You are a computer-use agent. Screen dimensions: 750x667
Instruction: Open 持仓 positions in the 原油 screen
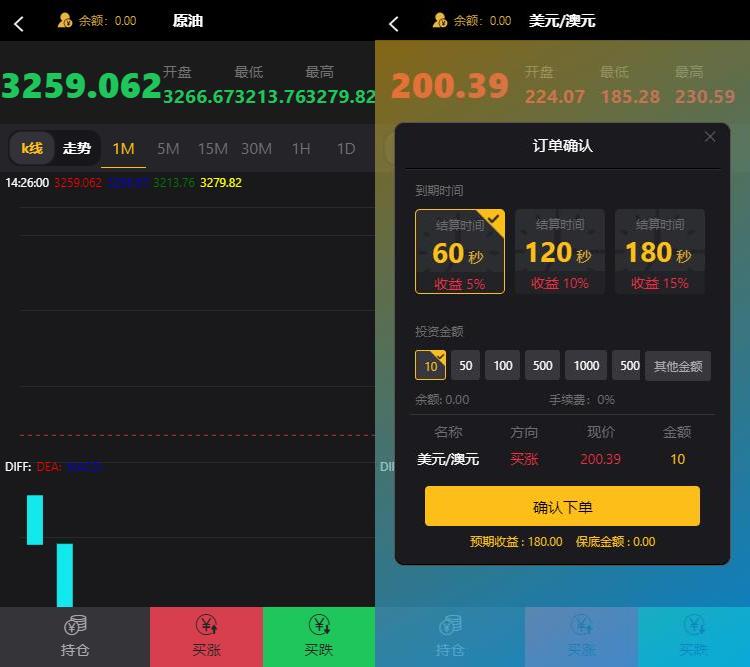coord(75,636)
